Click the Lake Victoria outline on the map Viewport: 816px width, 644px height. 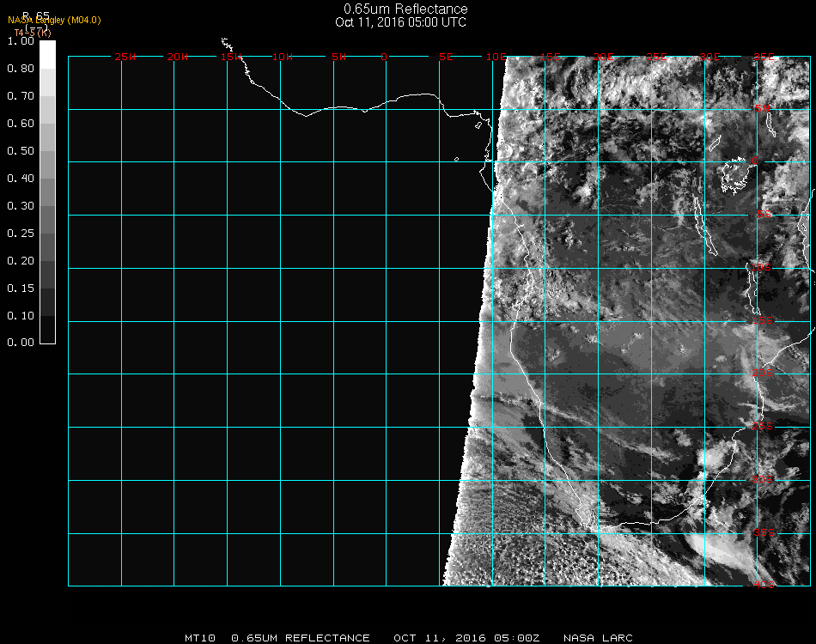pos(734,178)
